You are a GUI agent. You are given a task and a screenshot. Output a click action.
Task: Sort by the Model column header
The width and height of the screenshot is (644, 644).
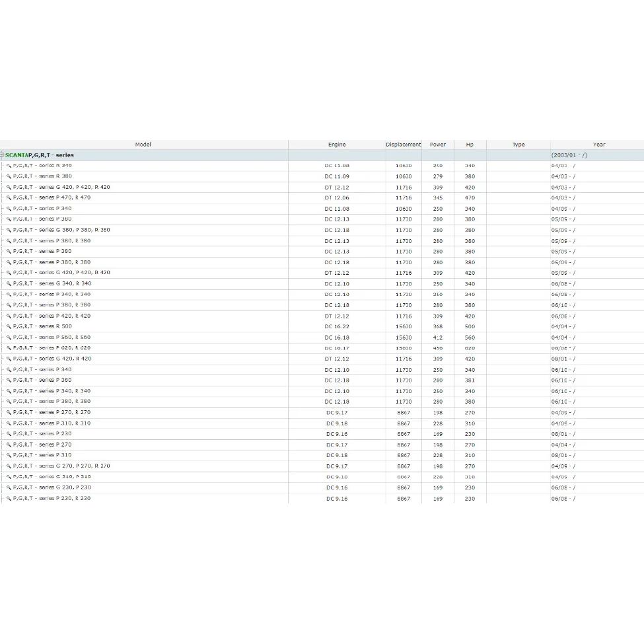pos(144,145)
